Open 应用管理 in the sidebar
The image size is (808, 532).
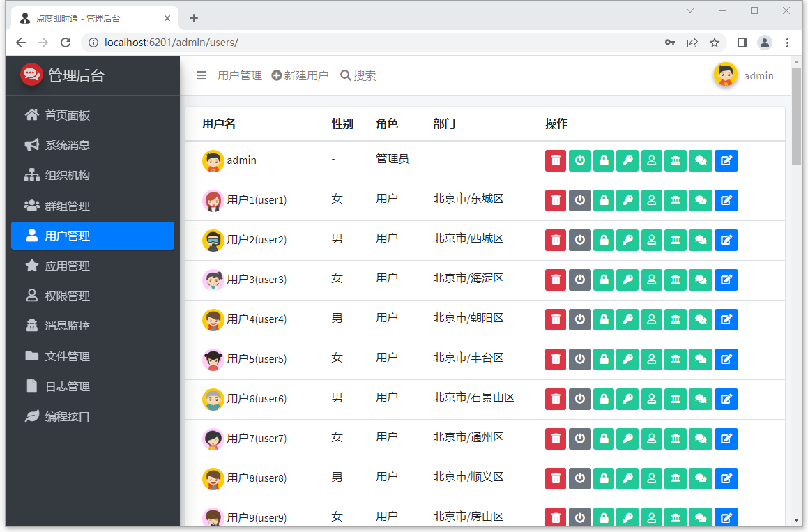[x=93, y=266]
